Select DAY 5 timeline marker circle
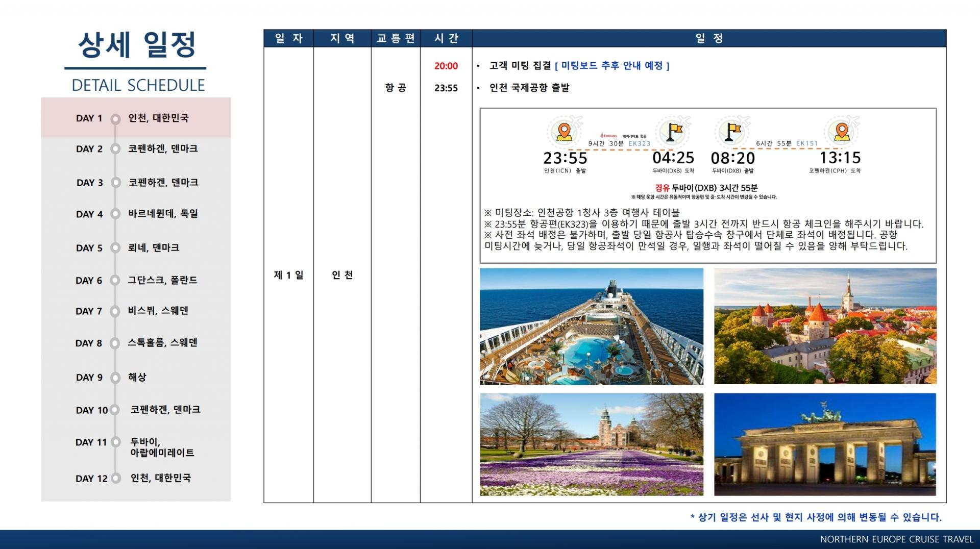The width and height of the screenshot is (980, 549). click(116, 248)
